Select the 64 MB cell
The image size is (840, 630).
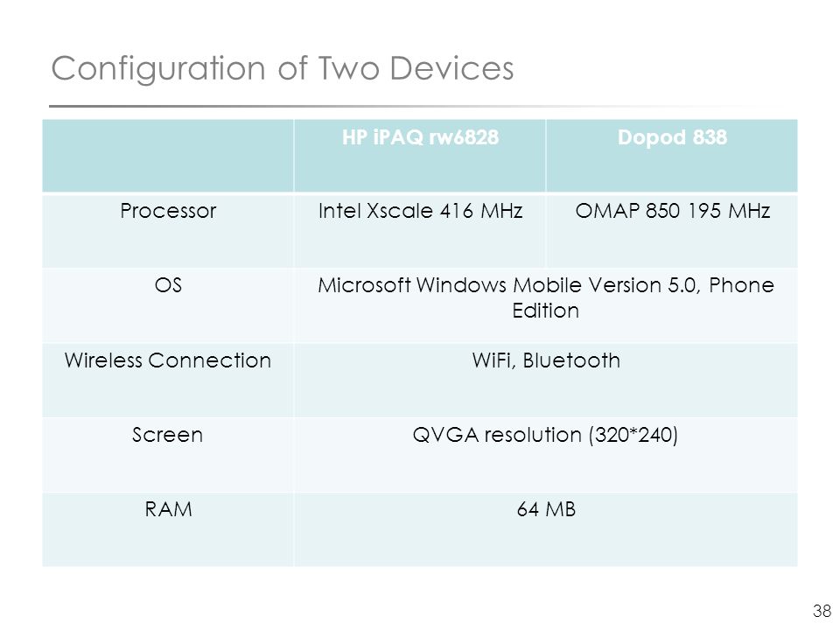click(546, 529)
